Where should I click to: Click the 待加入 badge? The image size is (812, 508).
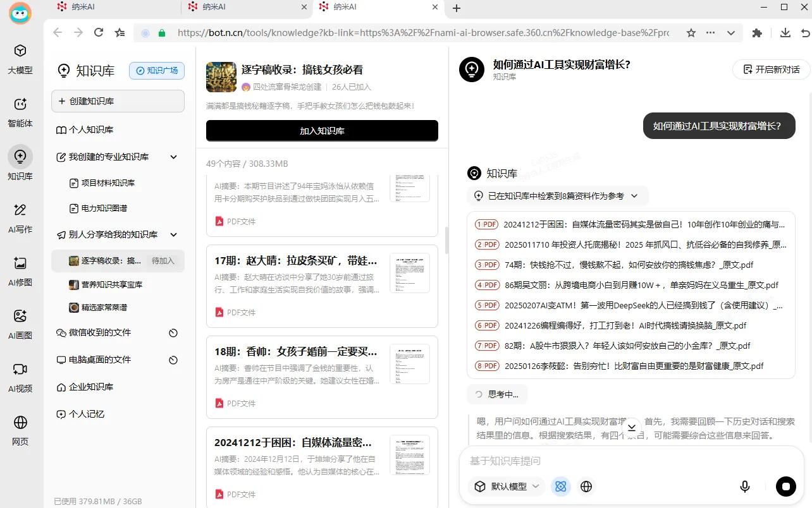(163, 260)
